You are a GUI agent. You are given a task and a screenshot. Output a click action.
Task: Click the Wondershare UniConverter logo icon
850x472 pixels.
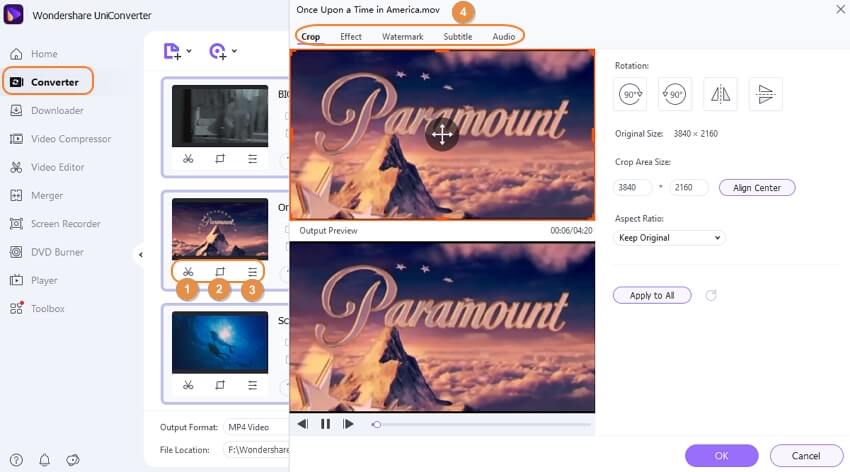(14, 14)
